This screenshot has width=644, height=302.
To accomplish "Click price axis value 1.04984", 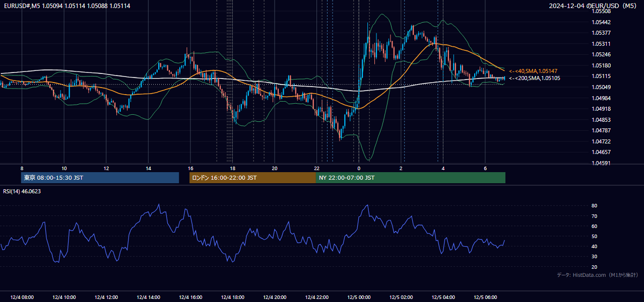I will [601, 98].
